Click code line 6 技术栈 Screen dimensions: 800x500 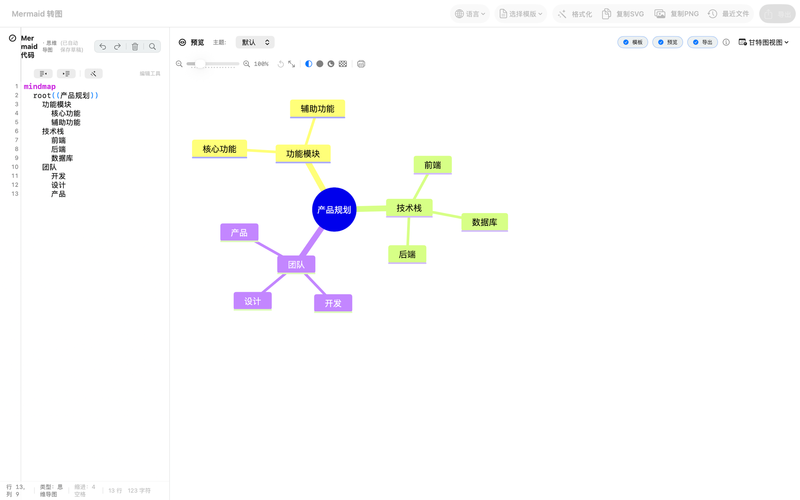pos(53,131)
